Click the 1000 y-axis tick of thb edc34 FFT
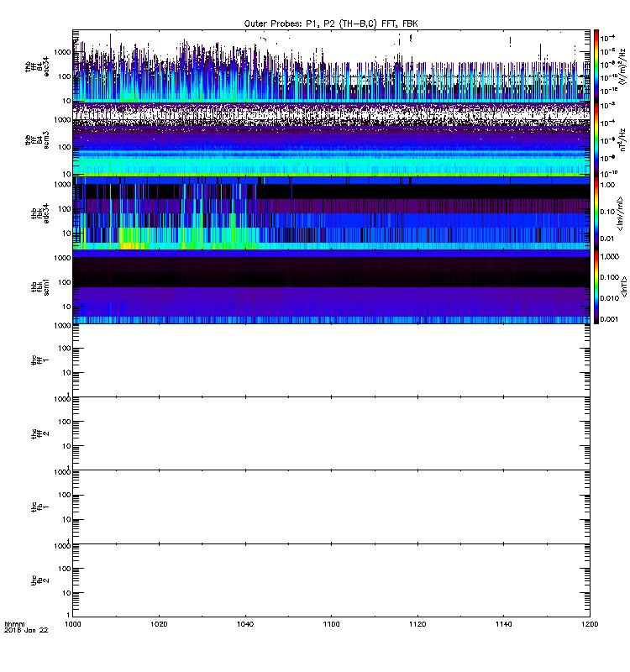This screenshot has width=630, height=672. [62, 52]
